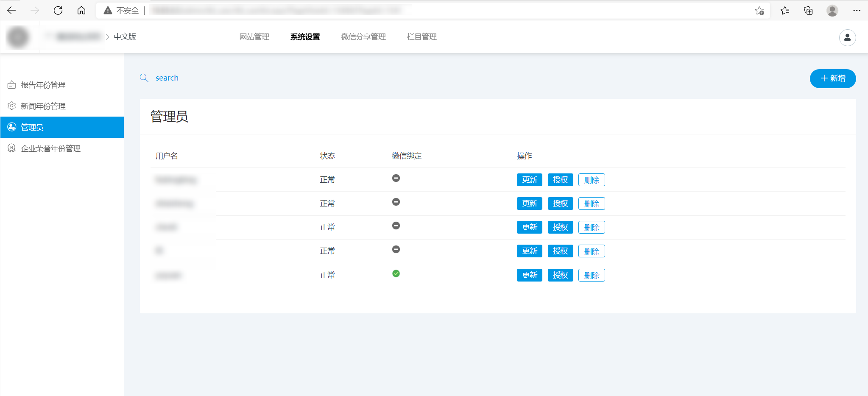Click the 微信绑定 column header
This screenshot has width=868, height=396.
(407, 156)
